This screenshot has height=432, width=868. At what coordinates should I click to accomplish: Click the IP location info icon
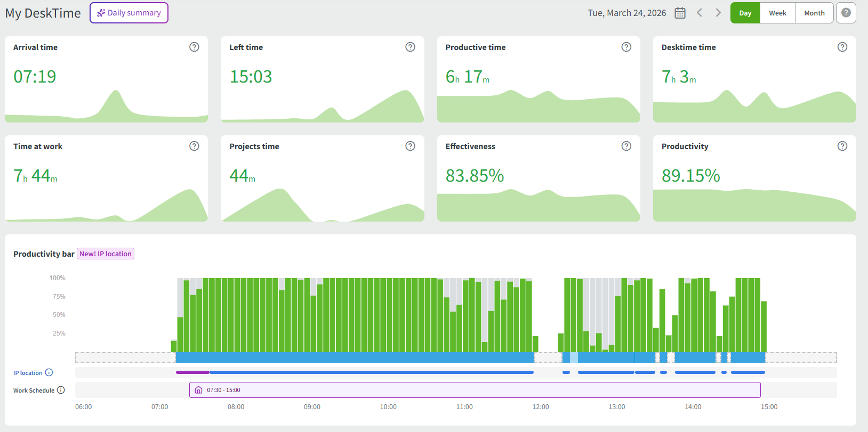pyautogui.click(x=49, y=372)
